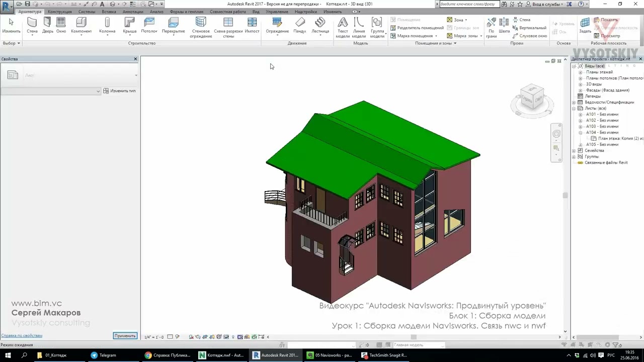The width and height of the screenshot is (644, 362).
Task: Open the Системы ribbon tab
Action: [x=87, y=12]
